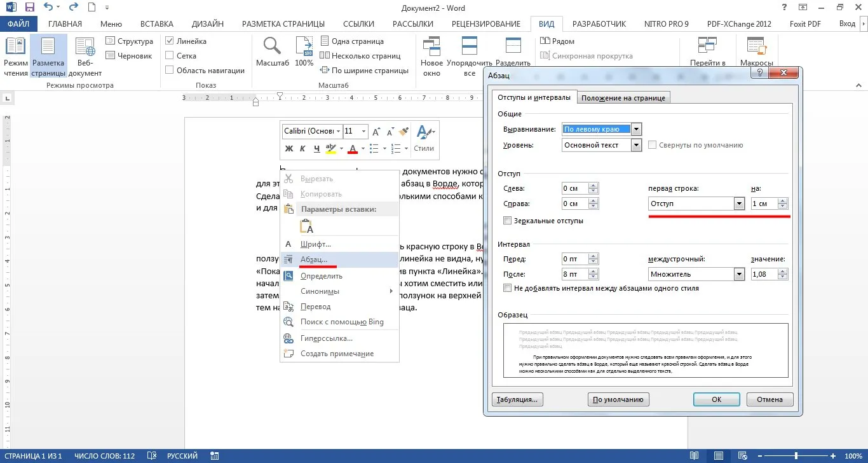Open the ФАЙЛ tab

point(18,24)
